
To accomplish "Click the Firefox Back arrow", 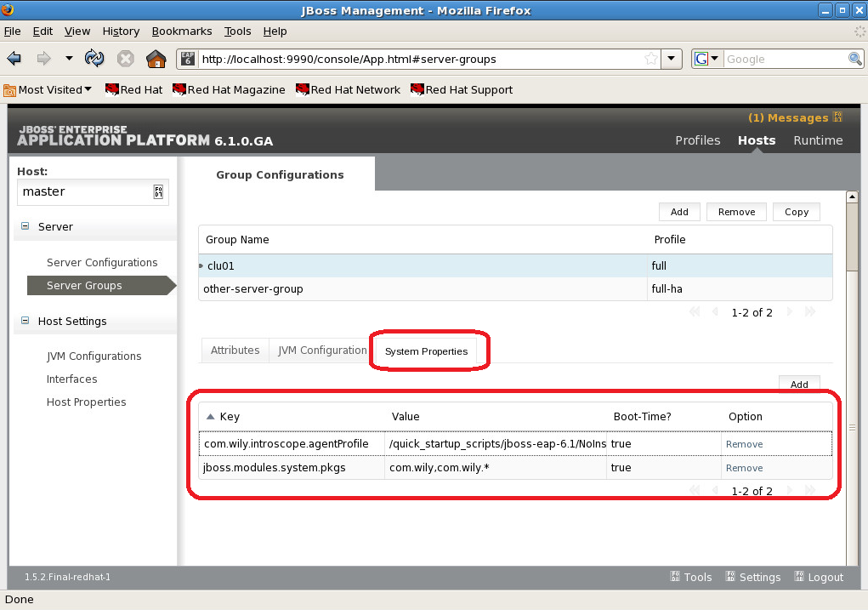I will click(14, 58).
